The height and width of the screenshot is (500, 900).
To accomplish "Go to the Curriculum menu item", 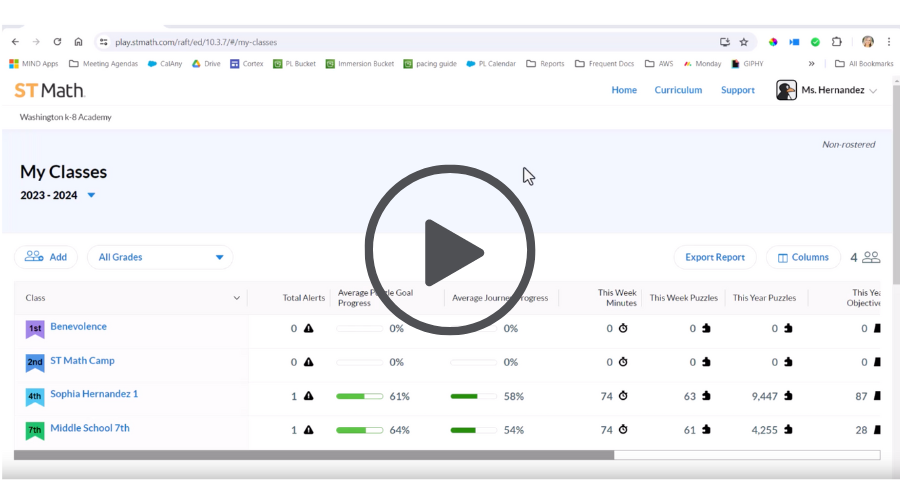I will pos(678,90).
